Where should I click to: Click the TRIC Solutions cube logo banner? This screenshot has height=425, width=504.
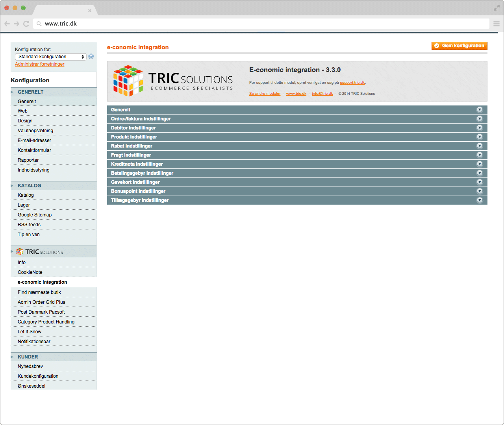173,81
